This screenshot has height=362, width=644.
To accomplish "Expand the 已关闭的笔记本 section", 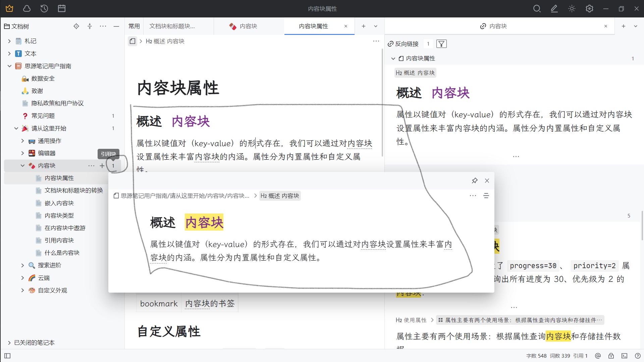I will (x=9, y=343).
